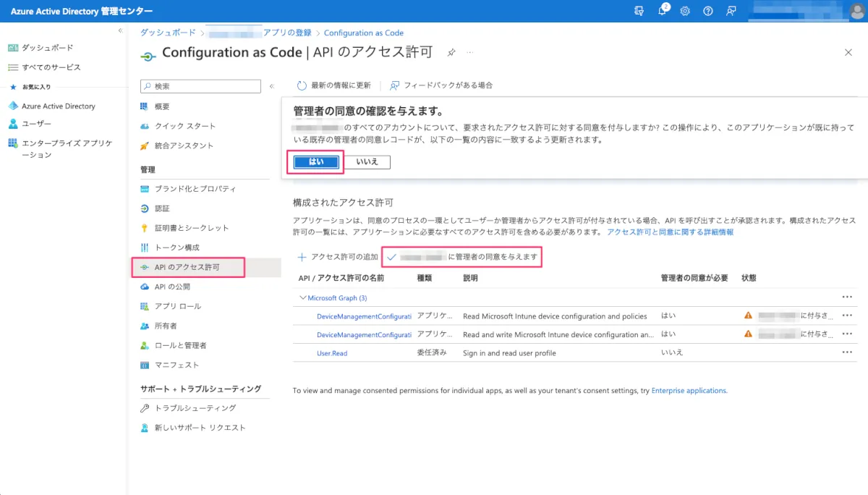Open directory and subscription filter icon

point(639,11)
